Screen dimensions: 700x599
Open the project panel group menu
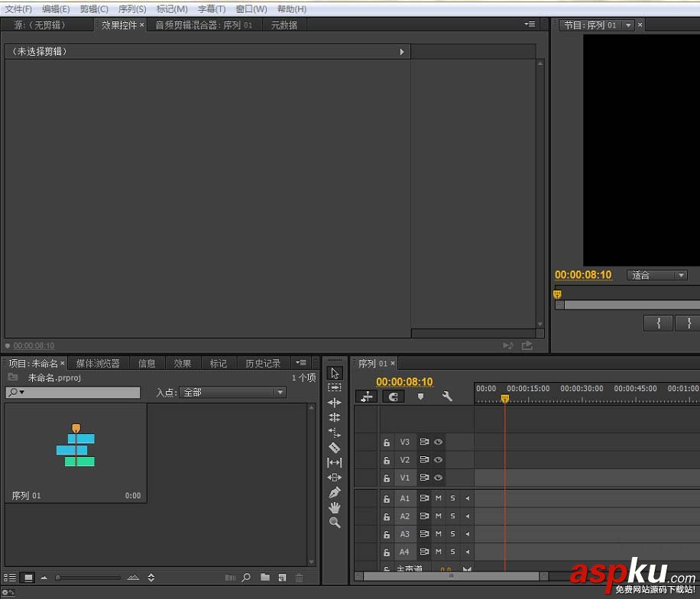[301, 363]
